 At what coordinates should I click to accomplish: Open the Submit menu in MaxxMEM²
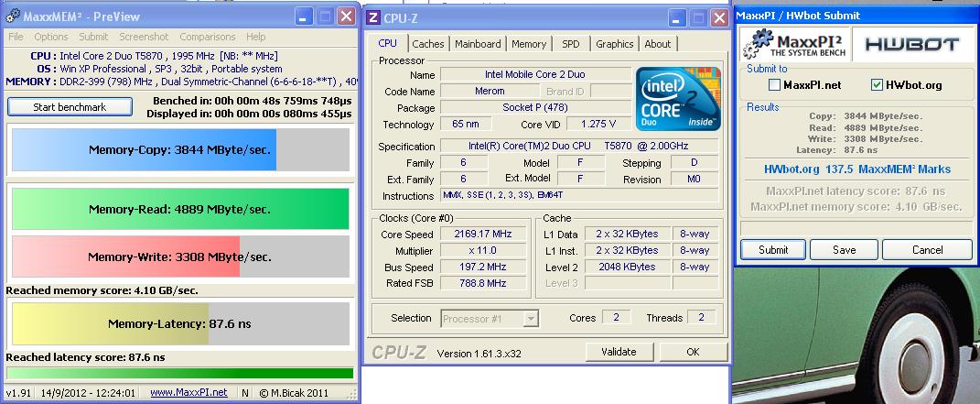point(93,37)
